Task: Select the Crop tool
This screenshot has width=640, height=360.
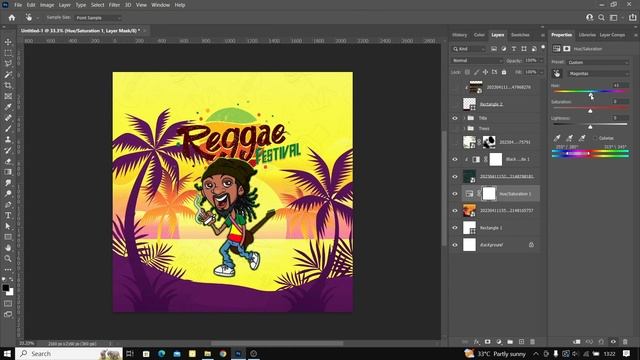Action: (8, 85)
